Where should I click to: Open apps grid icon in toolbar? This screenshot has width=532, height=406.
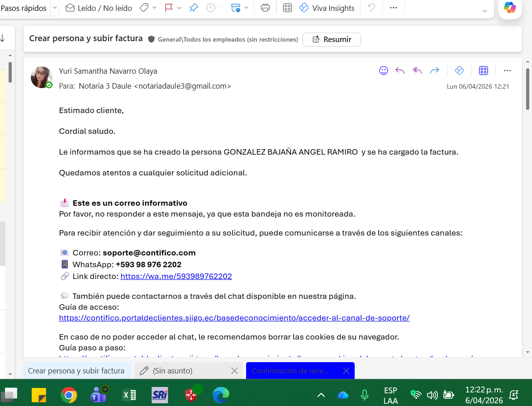click(x=287, y=8)
